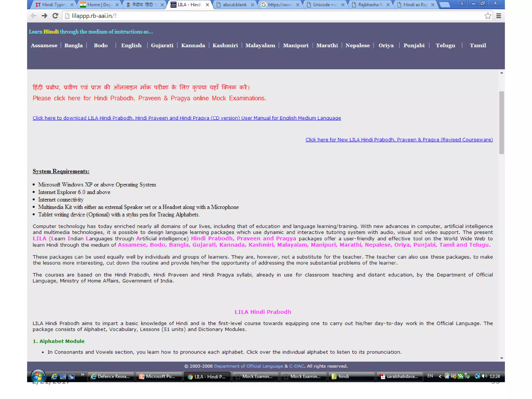
Task: Click the browser reload icon
Action: point(55,16)
